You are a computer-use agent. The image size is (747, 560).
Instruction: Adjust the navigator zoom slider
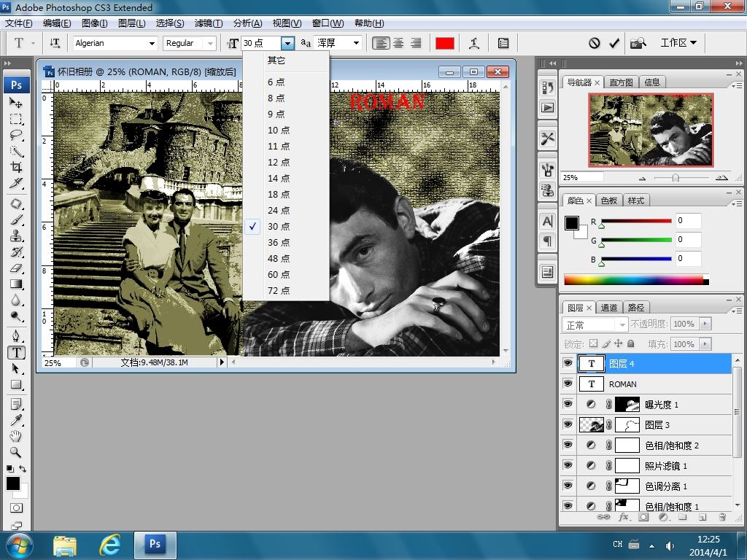[676, 178]
